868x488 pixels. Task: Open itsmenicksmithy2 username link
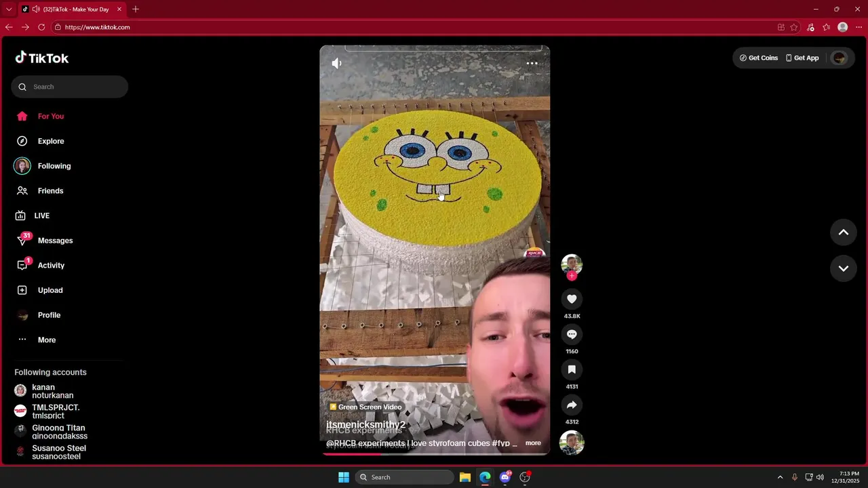tap(366, 425)
